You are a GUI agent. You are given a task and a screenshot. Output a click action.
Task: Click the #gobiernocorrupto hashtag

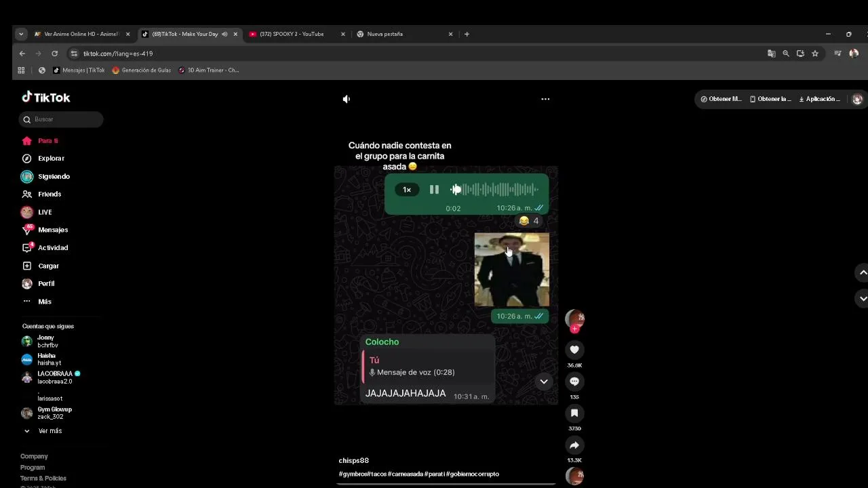(x=473, y=474)
